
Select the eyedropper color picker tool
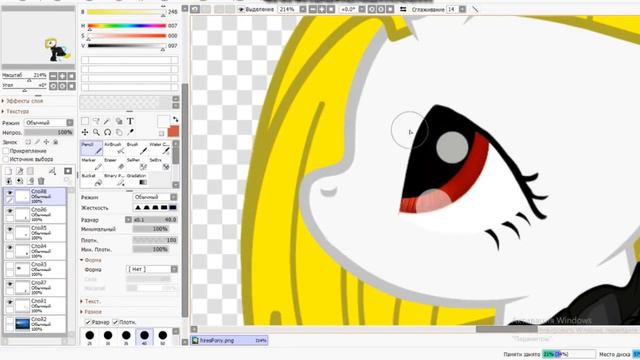130,132
